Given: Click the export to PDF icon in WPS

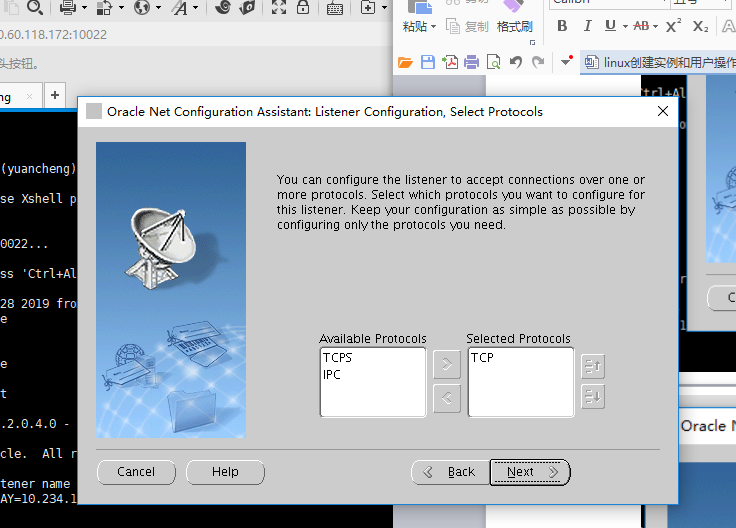Looking at the screenshot, I should 450,62.
